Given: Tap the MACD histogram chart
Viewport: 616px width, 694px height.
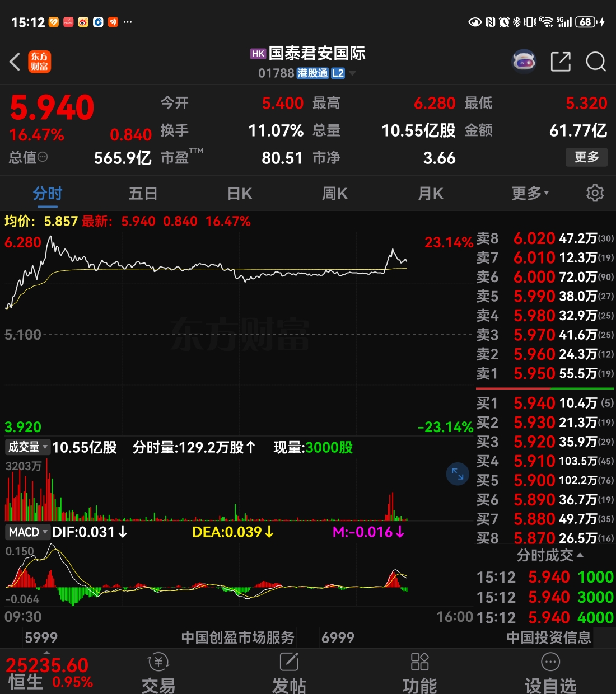Looking at the screenshot, I should point(238,575).
